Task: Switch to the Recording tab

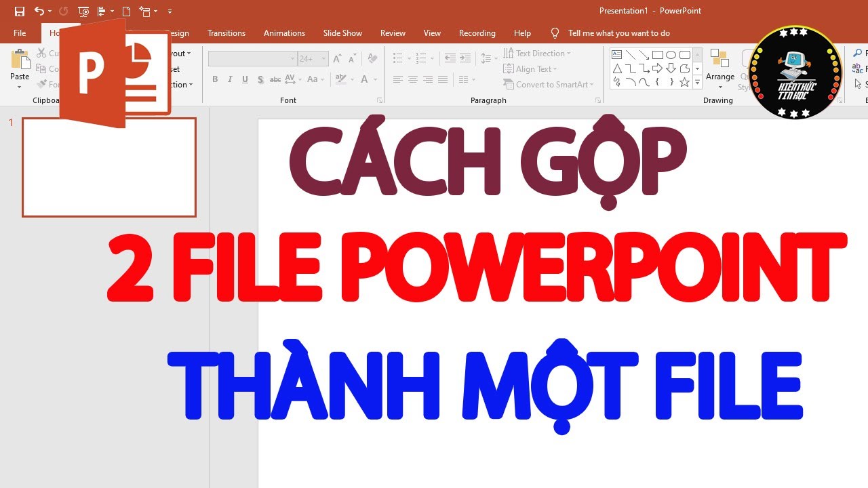Action: [477, 33]
